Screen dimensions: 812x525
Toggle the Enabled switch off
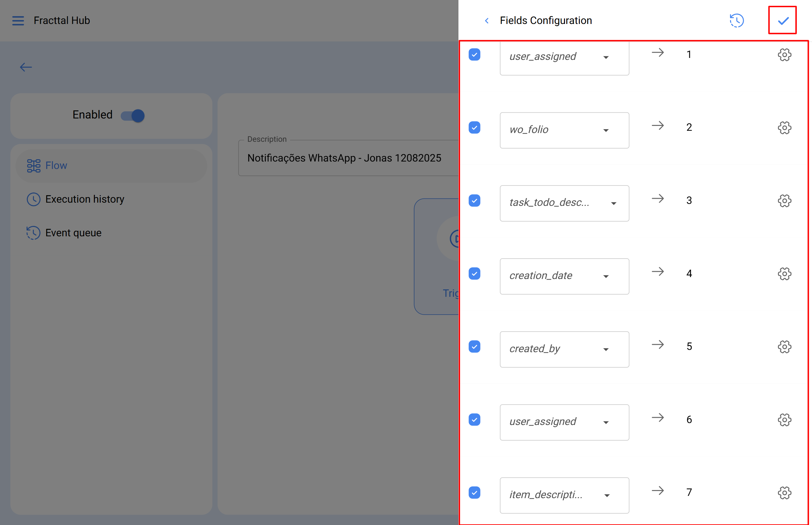pos(133,116)
